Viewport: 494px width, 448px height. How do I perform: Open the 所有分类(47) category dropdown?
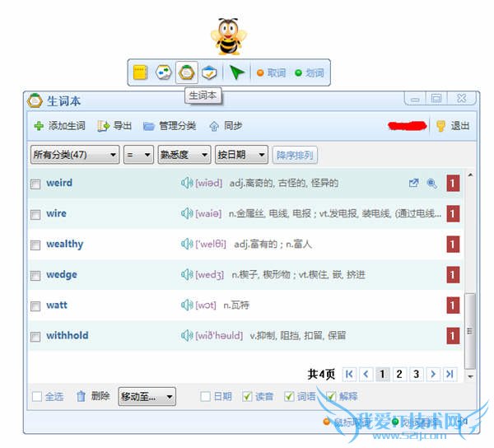75,155
